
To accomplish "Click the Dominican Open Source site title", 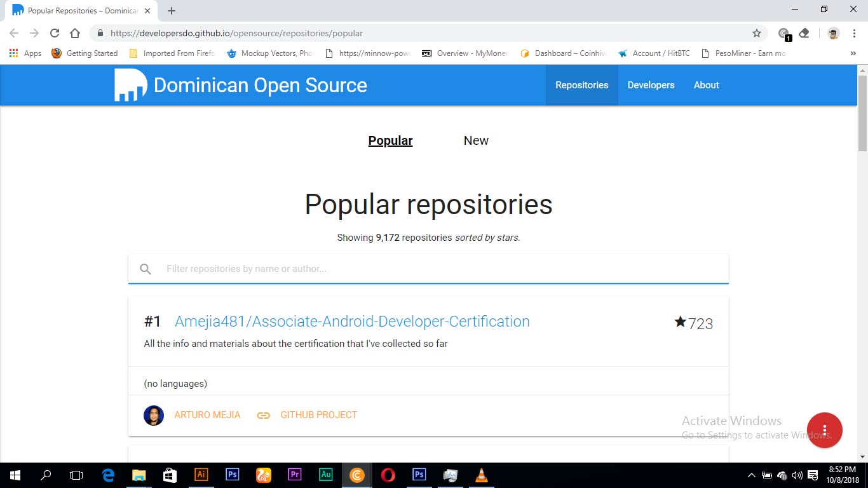I will pos(261,85).
